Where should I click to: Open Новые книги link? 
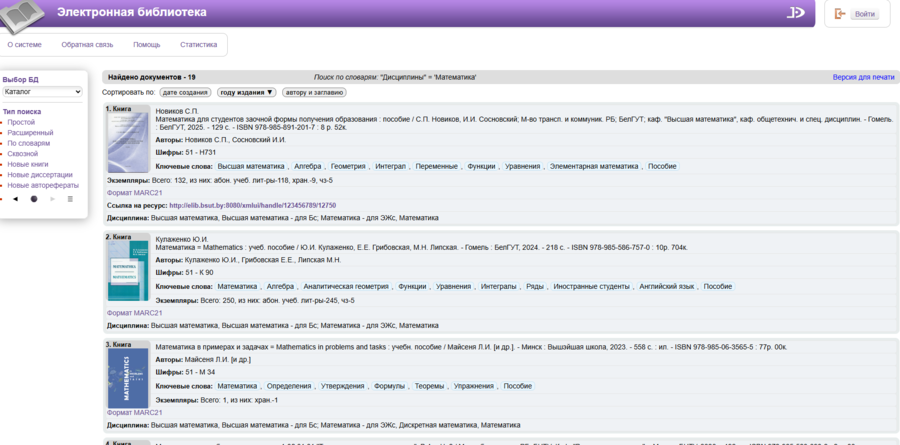click(28, 164)
